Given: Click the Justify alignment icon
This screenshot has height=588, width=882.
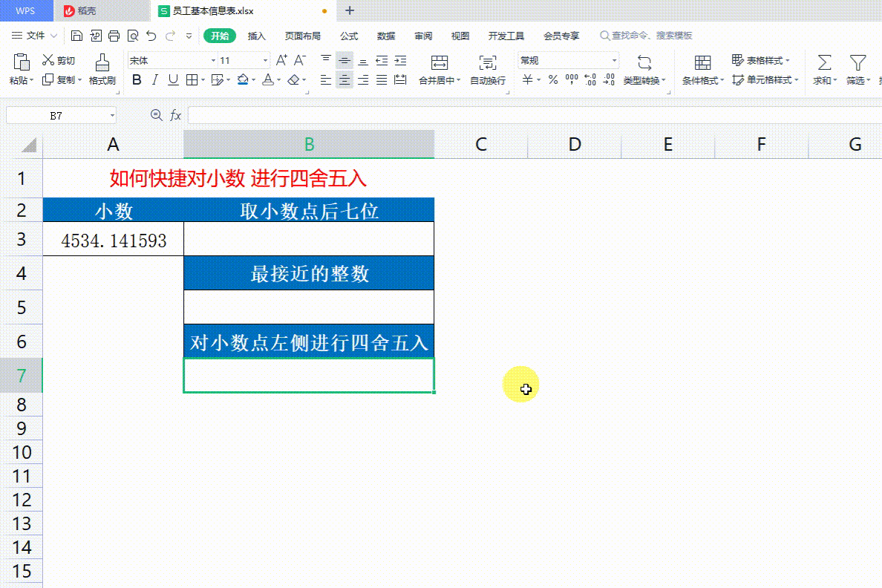Looking at the screenshot, I should (382, 80).
